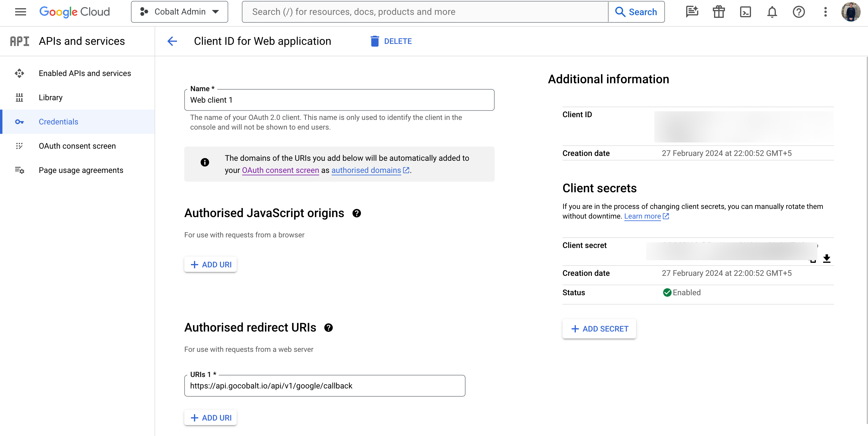Go to OAuth consent screen section

(77, 146)
